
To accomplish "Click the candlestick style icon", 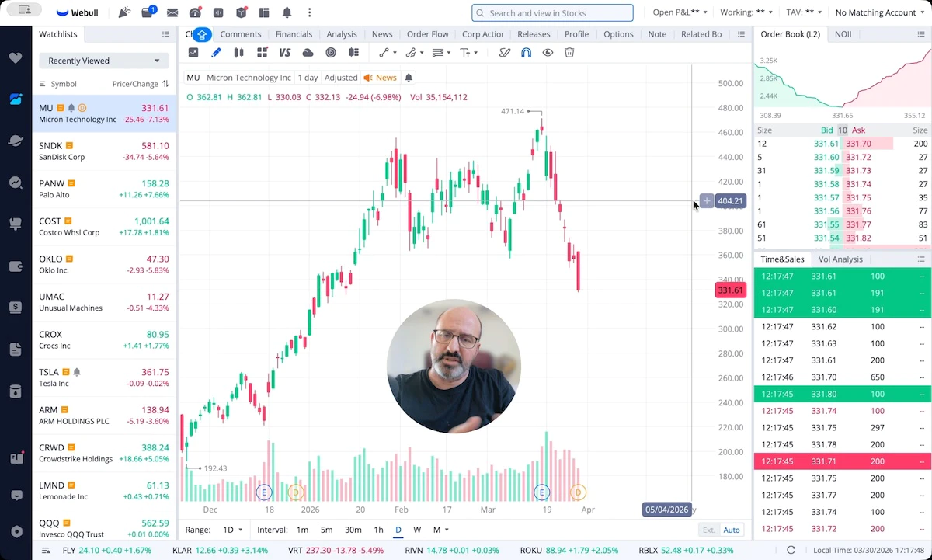I will (239, 53).
